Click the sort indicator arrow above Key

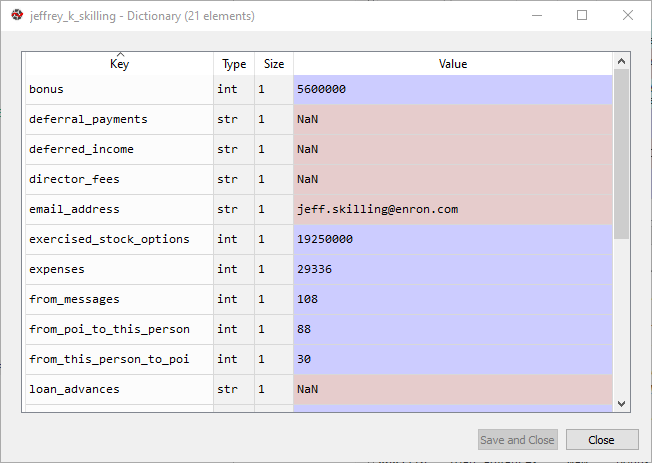pyautogui.click(x=119, y=53)
